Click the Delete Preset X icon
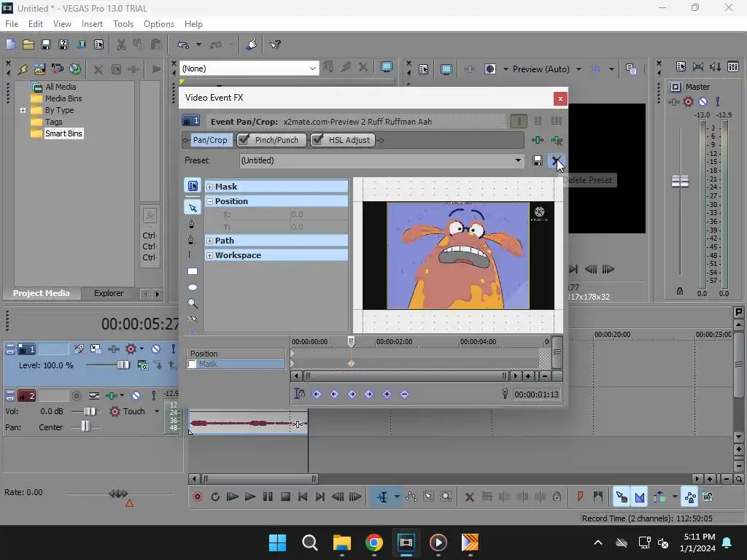Screen dimensions: 747x560 (556, 160)
